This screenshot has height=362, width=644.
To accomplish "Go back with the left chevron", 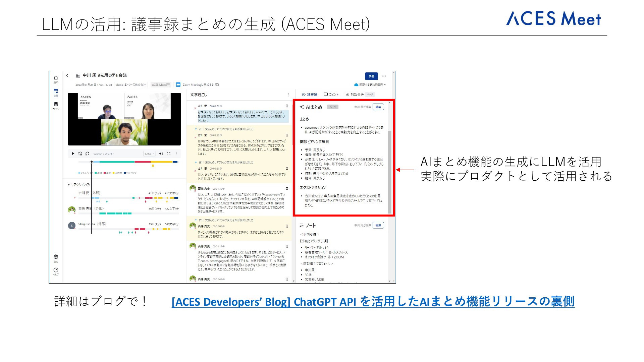I will pos(67,75).
